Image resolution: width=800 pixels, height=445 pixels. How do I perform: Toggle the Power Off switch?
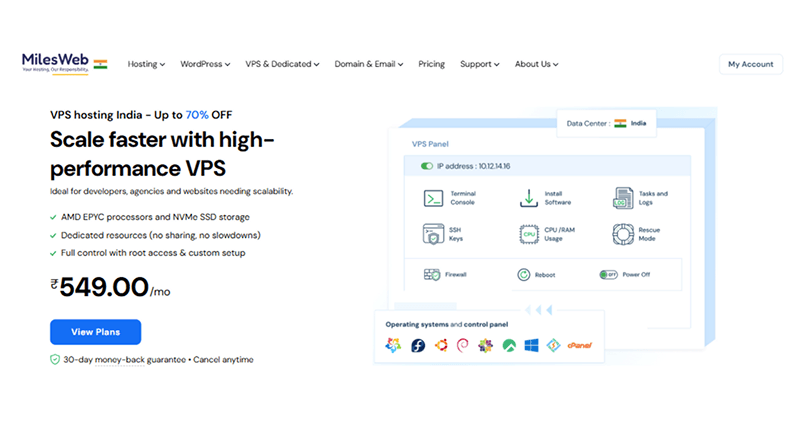608,275
